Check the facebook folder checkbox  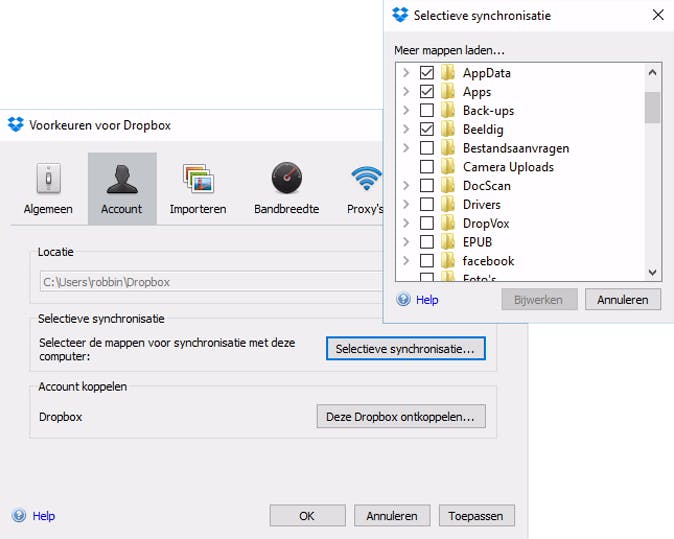click(x=426, y=260)
